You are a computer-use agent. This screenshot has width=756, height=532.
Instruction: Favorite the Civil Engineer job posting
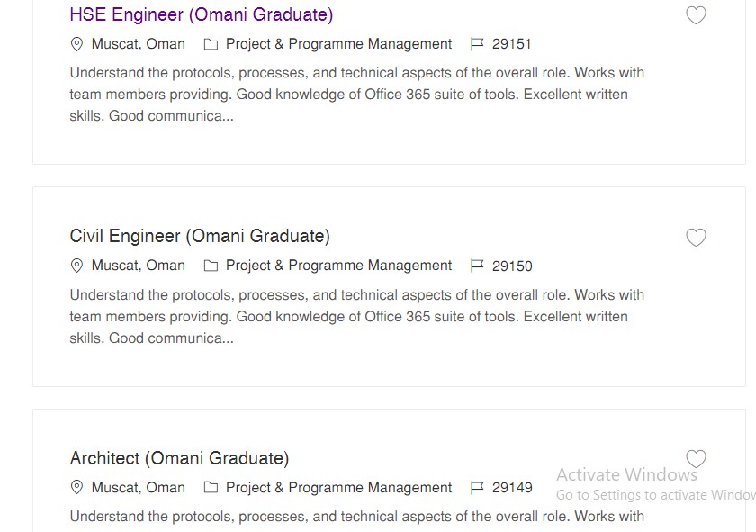(x=696, y=238)
